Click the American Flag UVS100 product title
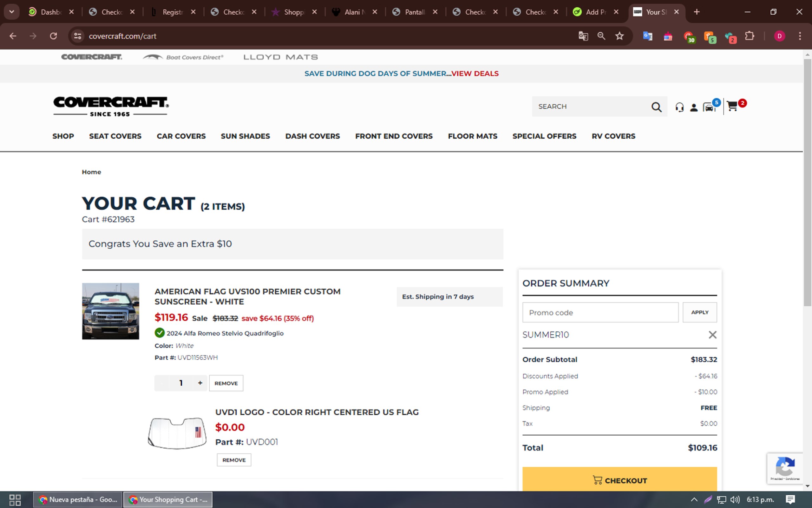This screenshot has height=508, width=812. coord(247,296)
